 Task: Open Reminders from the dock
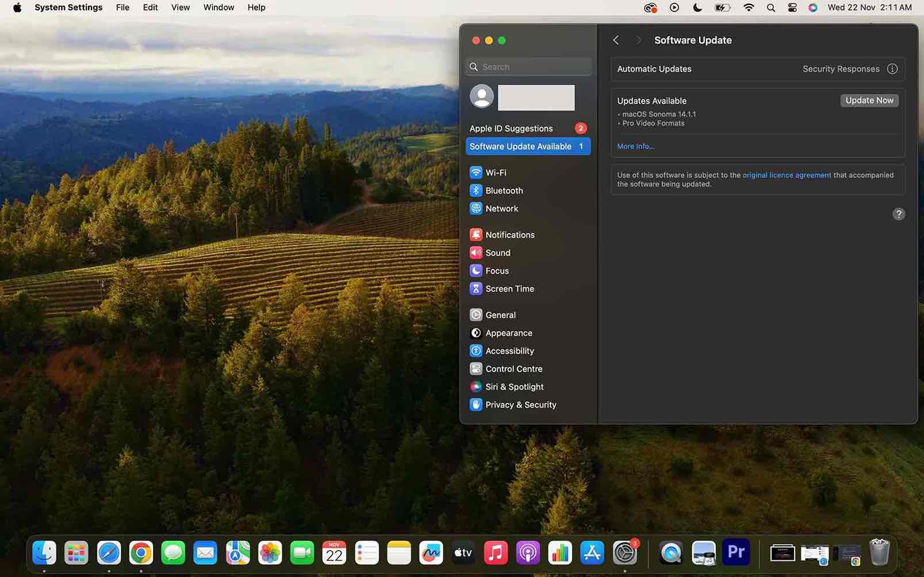366,553
